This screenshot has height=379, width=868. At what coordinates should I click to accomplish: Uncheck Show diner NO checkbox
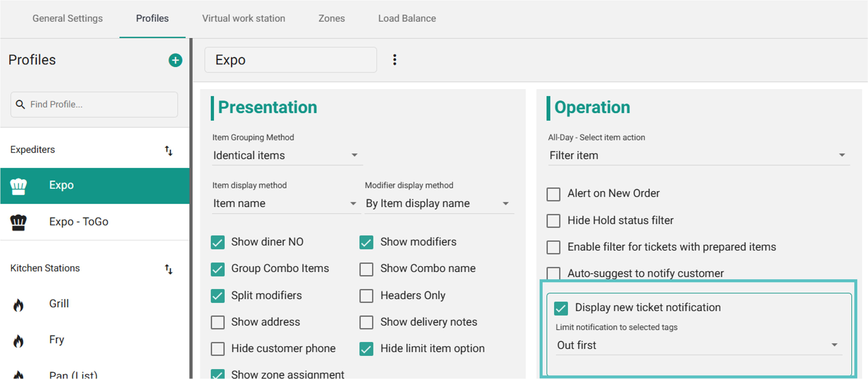coord(218,242)
